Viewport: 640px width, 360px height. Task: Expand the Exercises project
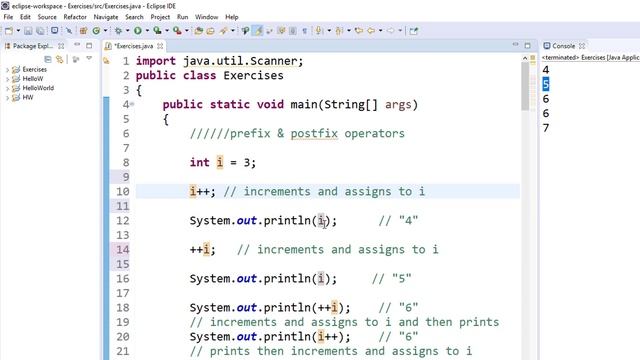(x=7, y=70)
